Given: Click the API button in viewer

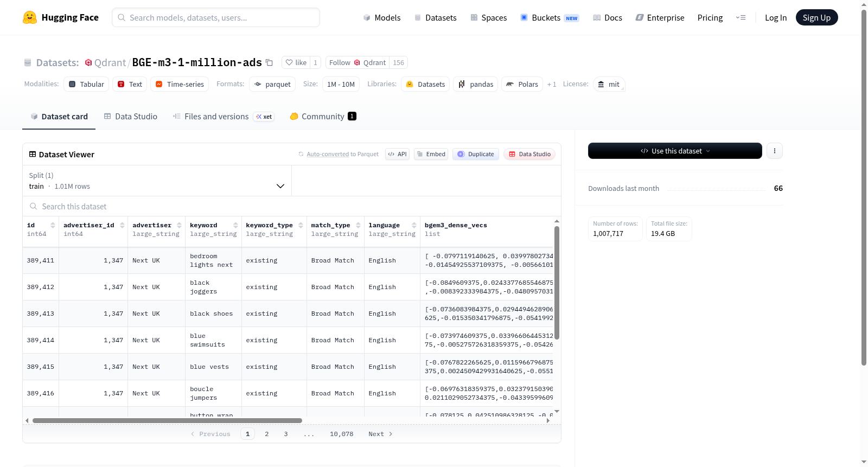Looking at the screenshot, I should click(x=397, y=154).
